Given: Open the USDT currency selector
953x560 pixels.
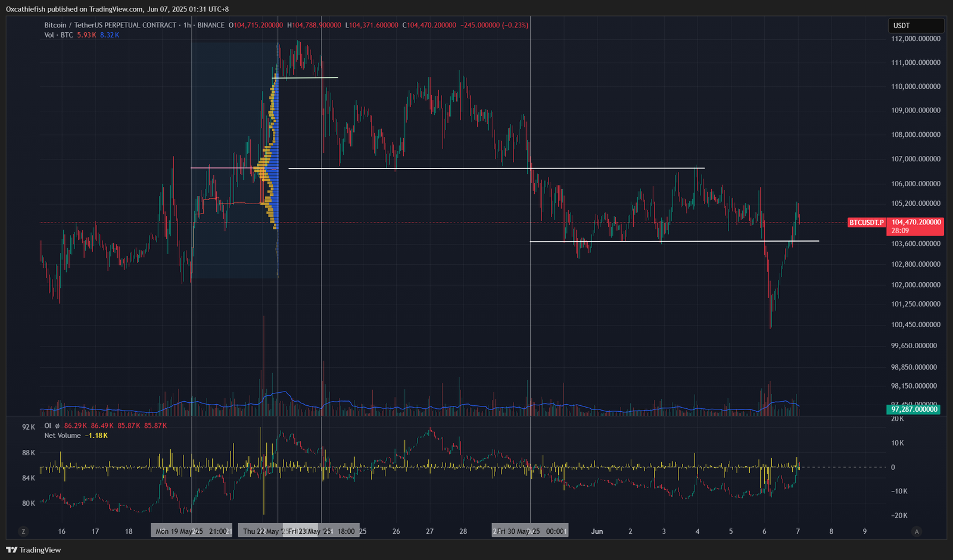Looking at the screenshot, I should click(x=916, y=26).
